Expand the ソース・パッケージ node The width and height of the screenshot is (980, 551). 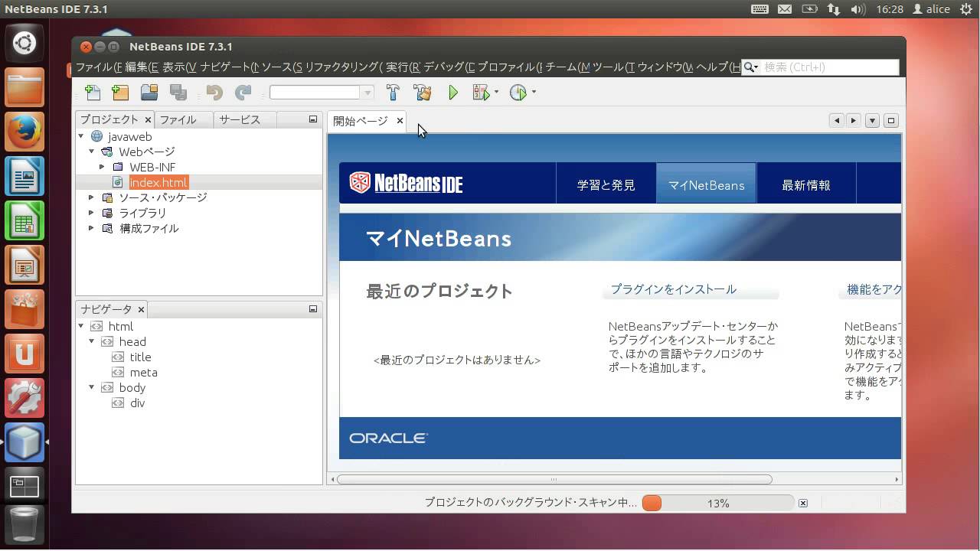[x=92, y=197]
